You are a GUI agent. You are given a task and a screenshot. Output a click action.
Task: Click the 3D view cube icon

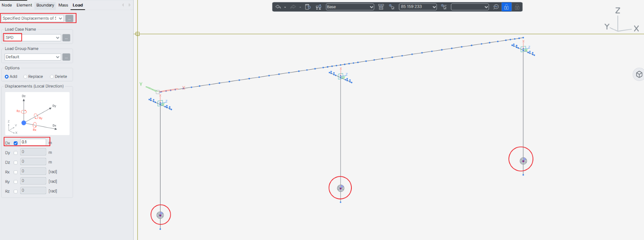(x=639, y=74)
